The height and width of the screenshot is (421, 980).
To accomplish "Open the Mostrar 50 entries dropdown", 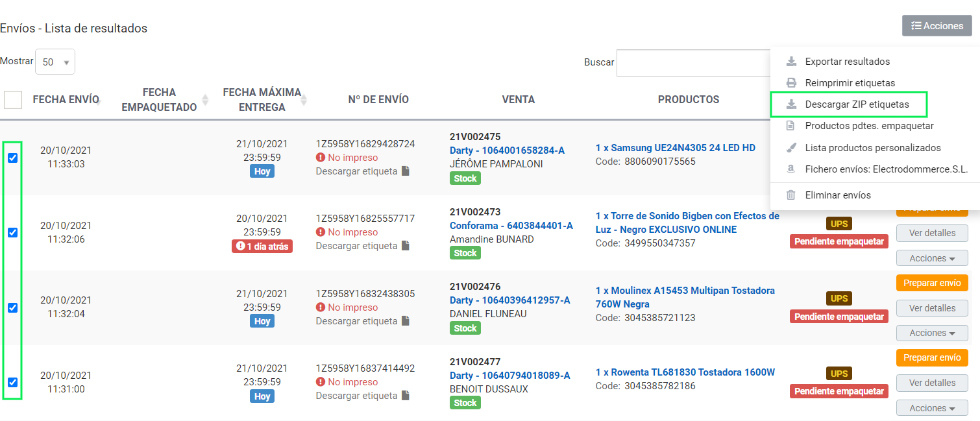I will pyautogui.click(x=55, y=62).
